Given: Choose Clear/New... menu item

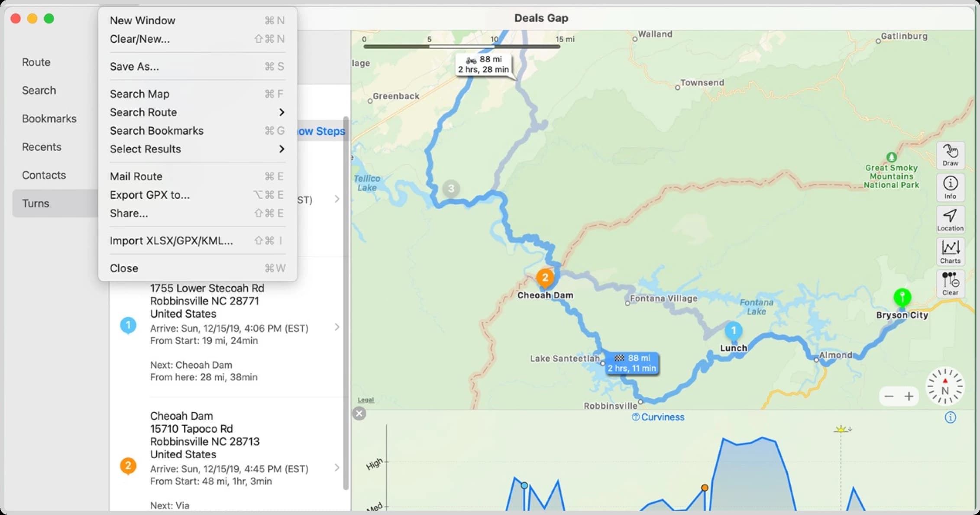Looking at the screenshot, I should 197,39.
